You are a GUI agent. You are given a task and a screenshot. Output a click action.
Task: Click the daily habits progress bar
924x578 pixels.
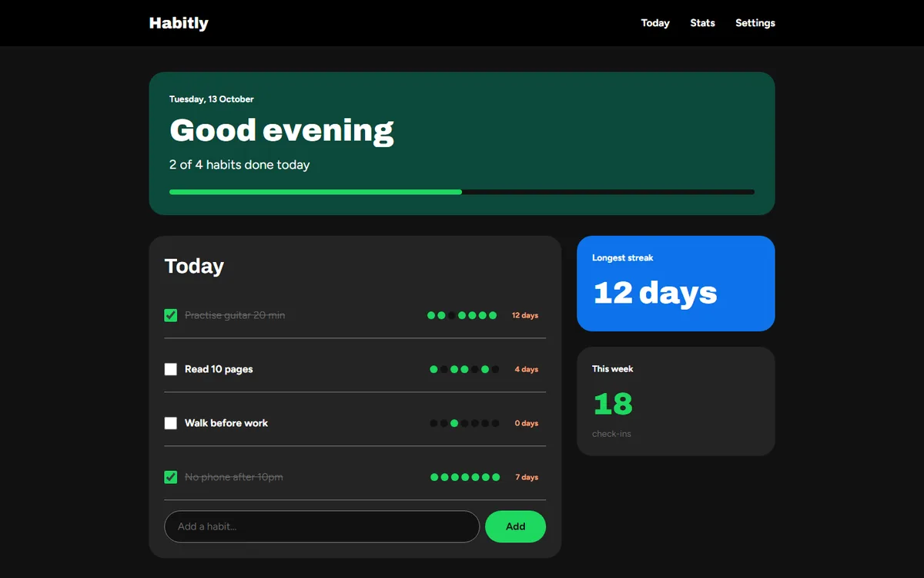(462, 192)
